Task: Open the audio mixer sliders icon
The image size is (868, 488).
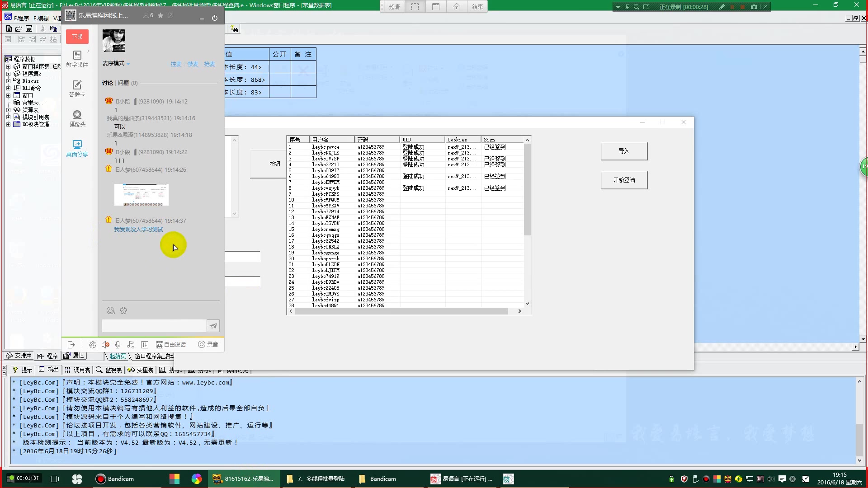Action: point(145,345)
